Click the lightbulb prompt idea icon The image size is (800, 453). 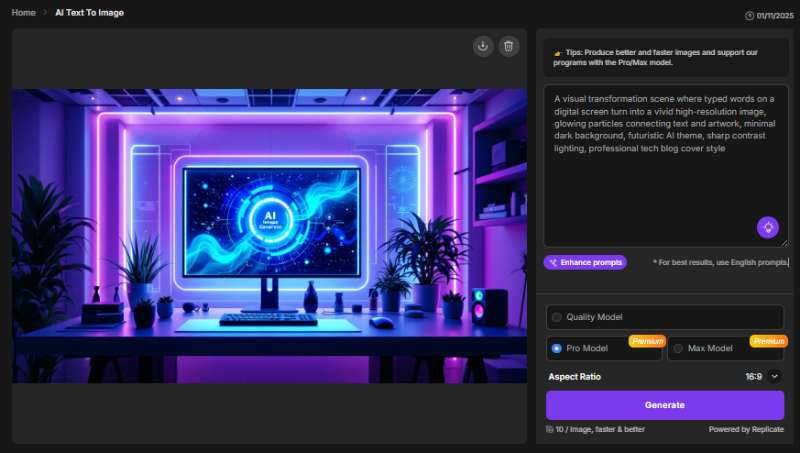pyautogui.click(x=767, y=228)
